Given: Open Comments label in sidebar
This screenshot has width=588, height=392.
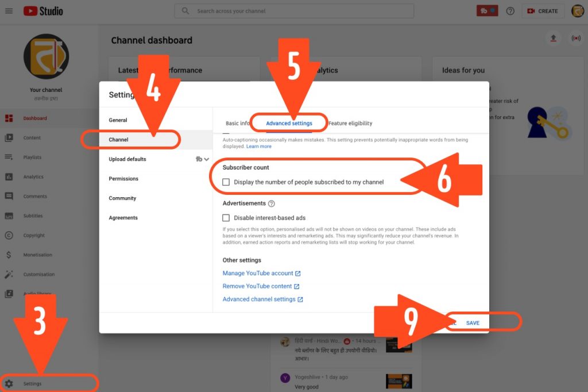Looking at the screenshot, I should (x=35, y=197).
